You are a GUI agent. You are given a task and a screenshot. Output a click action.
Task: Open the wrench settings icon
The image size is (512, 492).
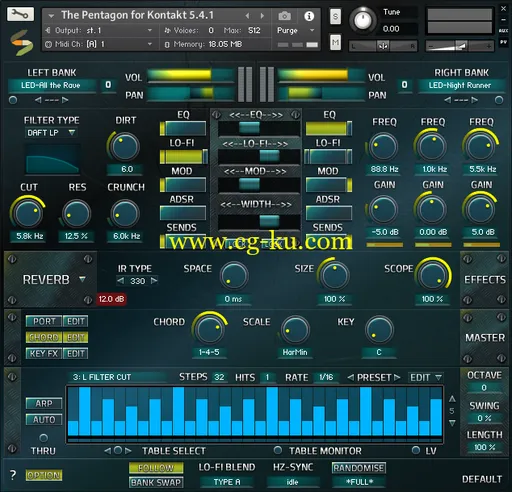click(x=20, y=14)
